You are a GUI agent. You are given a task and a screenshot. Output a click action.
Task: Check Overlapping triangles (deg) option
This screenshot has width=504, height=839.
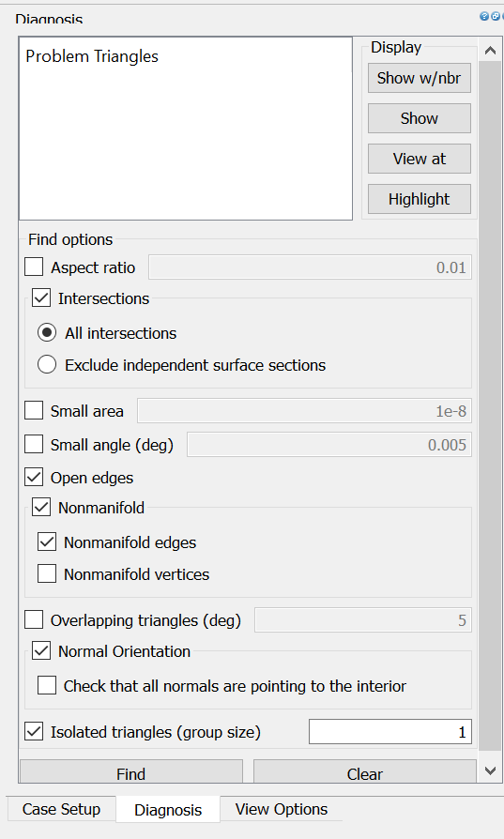[34, 619]
